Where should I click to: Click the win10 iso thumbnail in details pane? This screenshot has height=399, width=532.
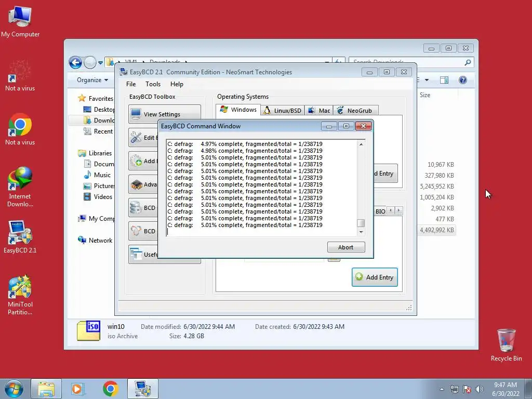[x=88, y=330]
